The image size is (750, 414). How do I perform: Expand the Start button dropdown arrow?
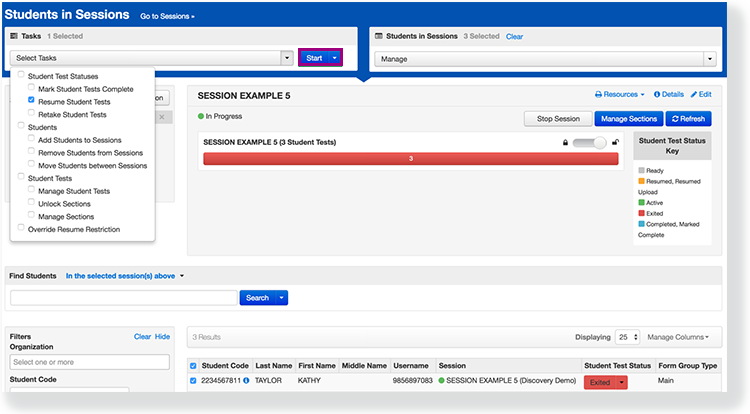pyautogui.click(x=336, y=58)
